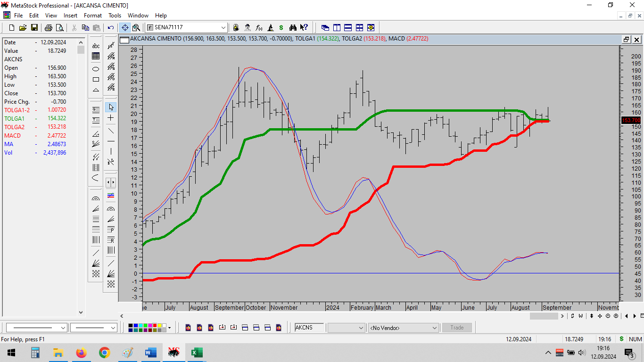Open Firefox from the taskbar
This screenshot has height=362, width=644.
[81, 353]
